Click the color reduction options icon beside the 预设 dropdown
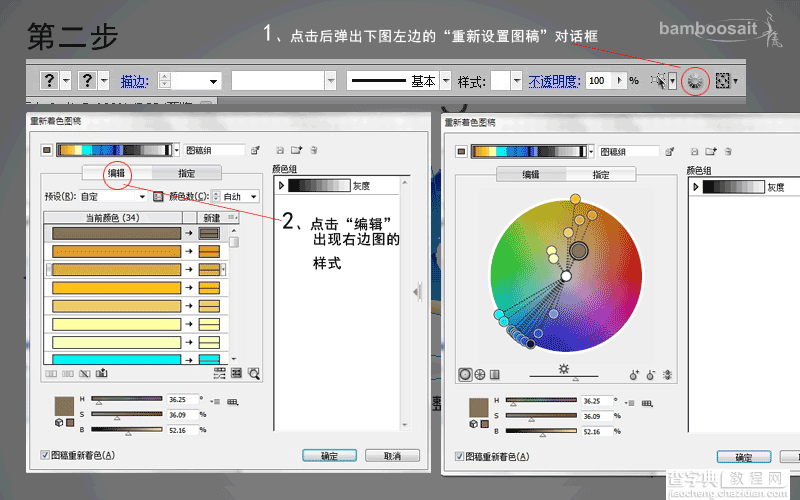800x500 pixels. pos(158,196)
